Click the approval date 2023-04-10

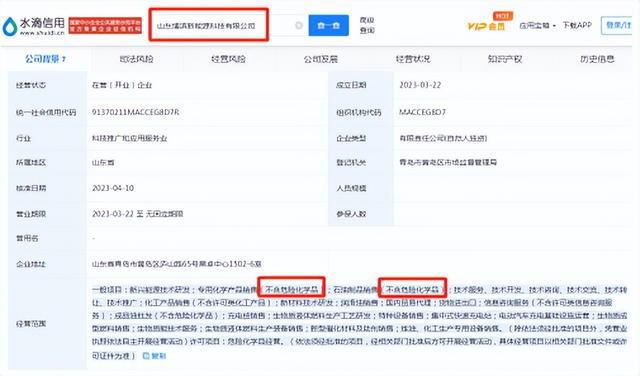113,188
